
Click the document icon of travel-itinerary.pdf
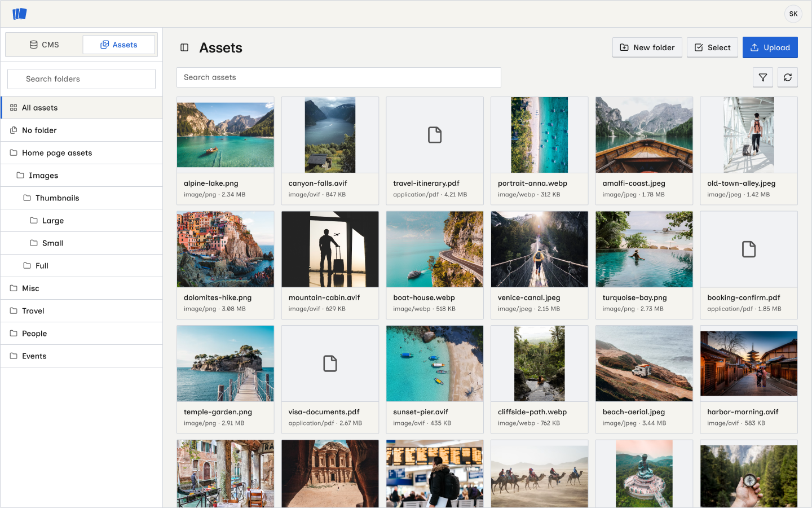point(435,135)
